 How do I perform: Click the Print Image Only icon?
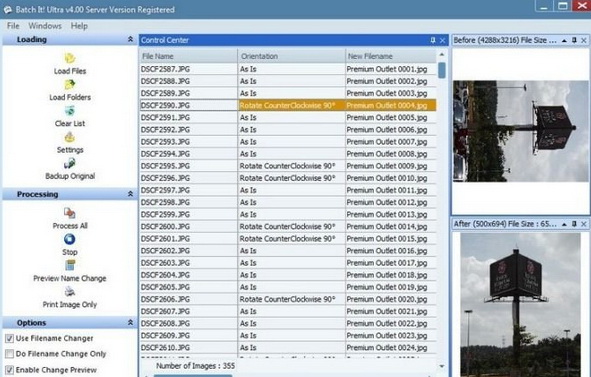point(70,291)
